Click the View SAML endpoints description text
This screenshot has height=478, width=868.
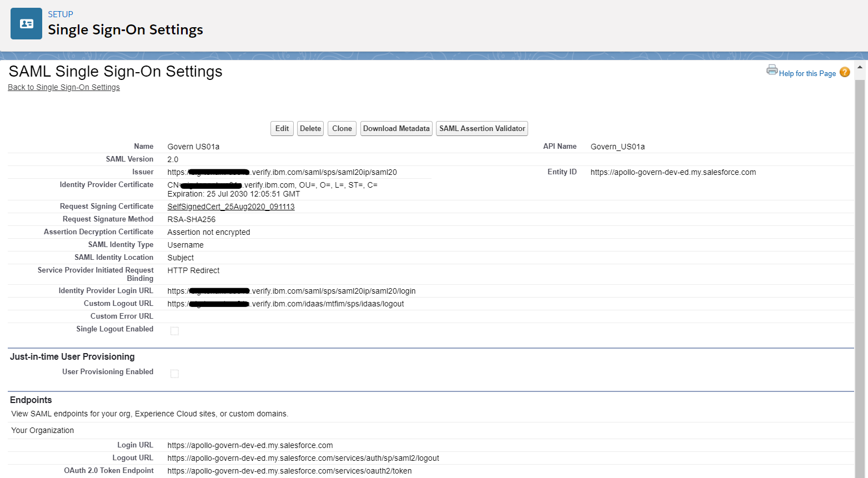pyautogui.click(x=150, y=414)
